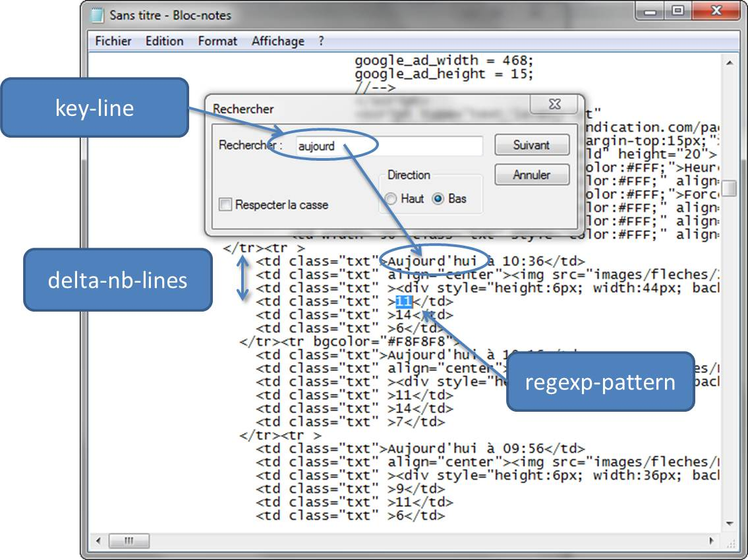Viewport: 748px width, 560px height.
Task: Maximize the Bloc-notes window
Action: click(x=677, y=11)
